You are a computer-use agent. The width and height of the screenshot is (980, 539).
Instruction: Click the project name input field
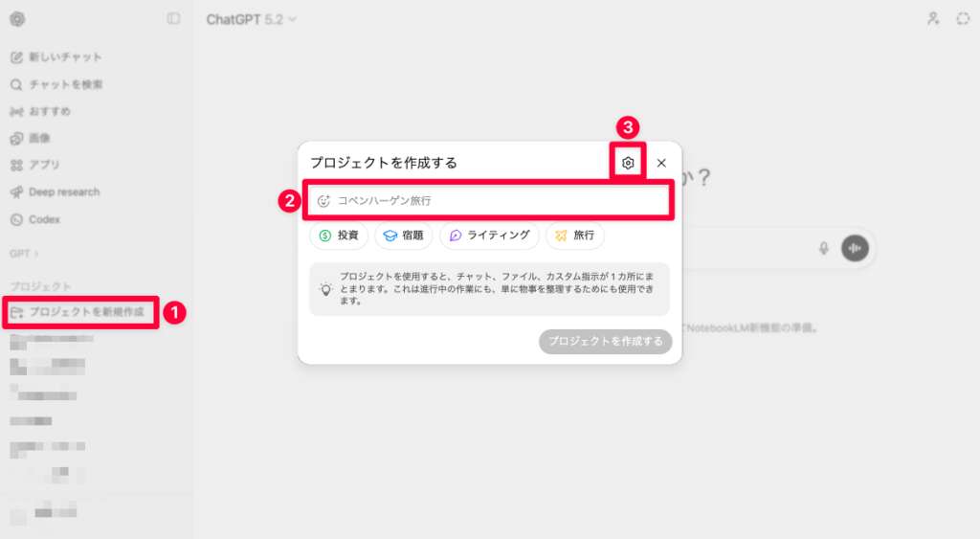click(x=489, y=201)
